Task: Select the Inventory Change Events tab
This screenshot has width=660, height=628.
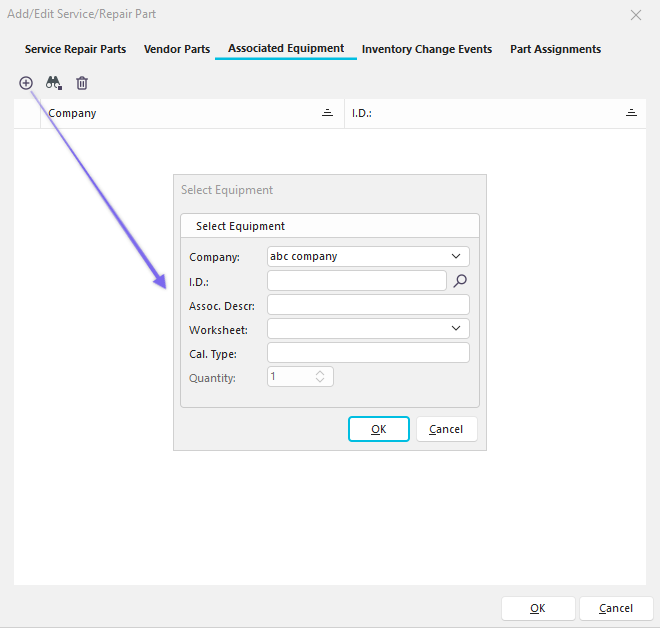Action: [427, 49]
